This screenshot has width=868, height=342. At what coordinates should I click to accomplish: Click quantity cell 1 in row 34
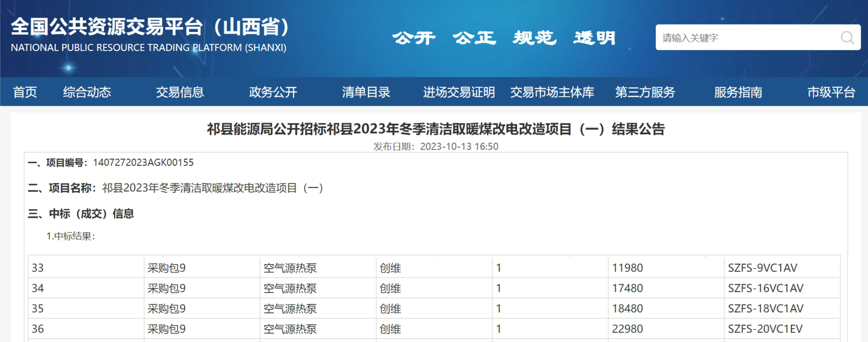click(x=550, y=288)
